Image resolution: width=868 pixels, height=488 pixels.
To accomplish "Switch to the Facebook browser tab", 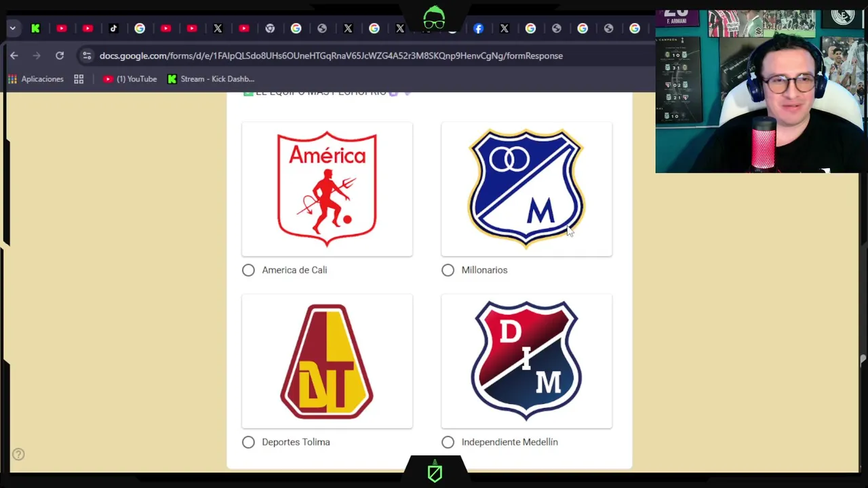I will click(478, 28).
